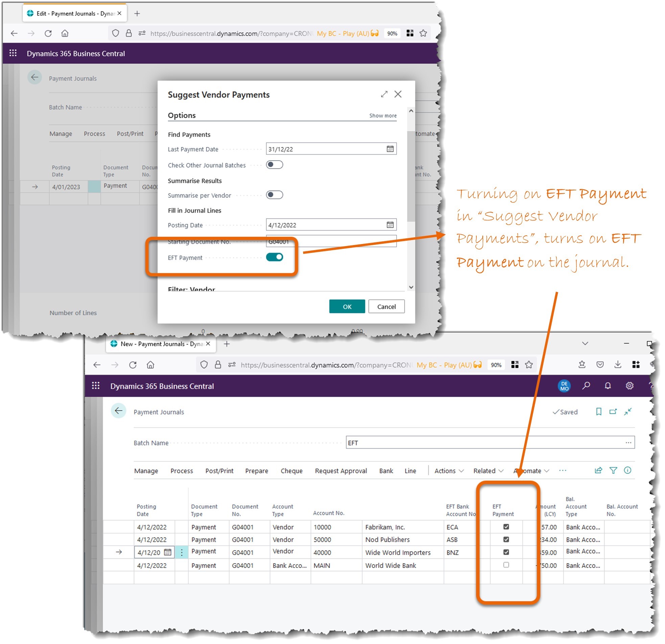The width and height of the screenshot is (665, 644).
Task: Open Cheque menu
Action: pyautogui.click(x=291, y=471)
